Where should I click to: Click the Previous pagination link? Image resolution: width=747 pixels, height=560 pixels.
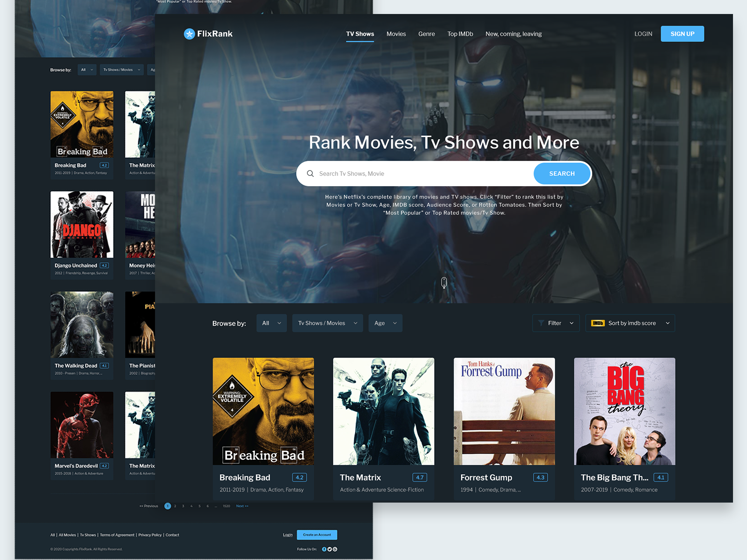[149, 506]
